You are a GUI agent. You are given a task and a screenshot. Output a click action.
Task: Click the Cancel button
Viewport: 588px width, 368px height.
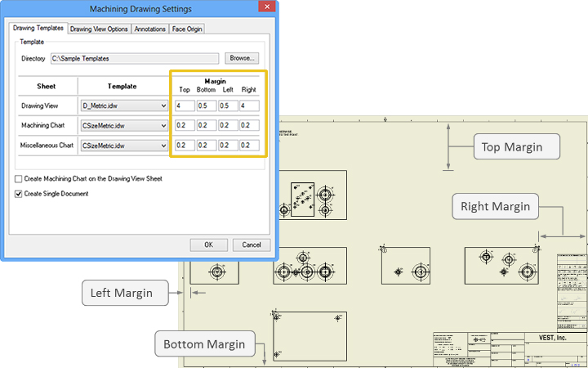[251, 245]
